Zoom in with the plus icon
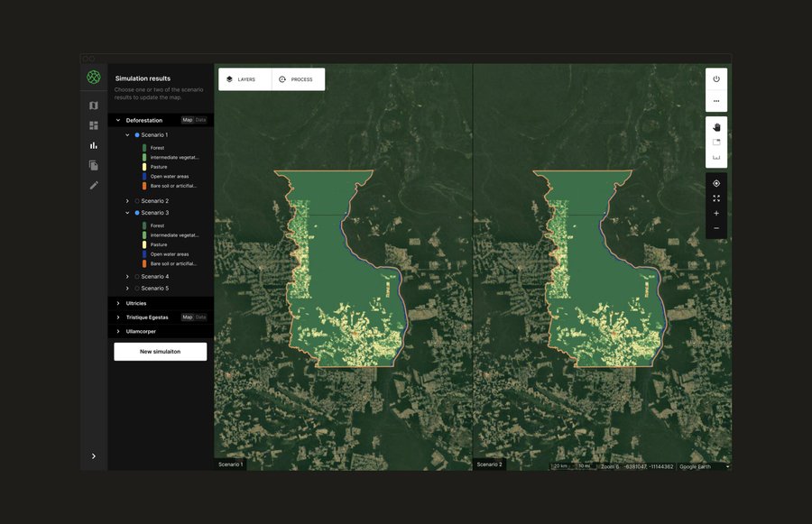Viewport: 812px width, 524px height. pos(716,214)
